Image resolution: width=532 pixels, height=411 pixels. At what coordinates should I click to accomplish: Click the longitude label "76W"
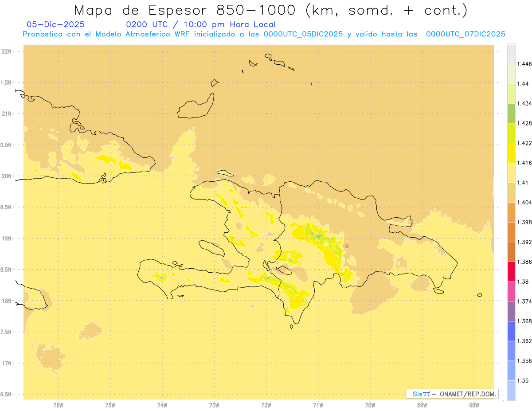tap(58, 405)
